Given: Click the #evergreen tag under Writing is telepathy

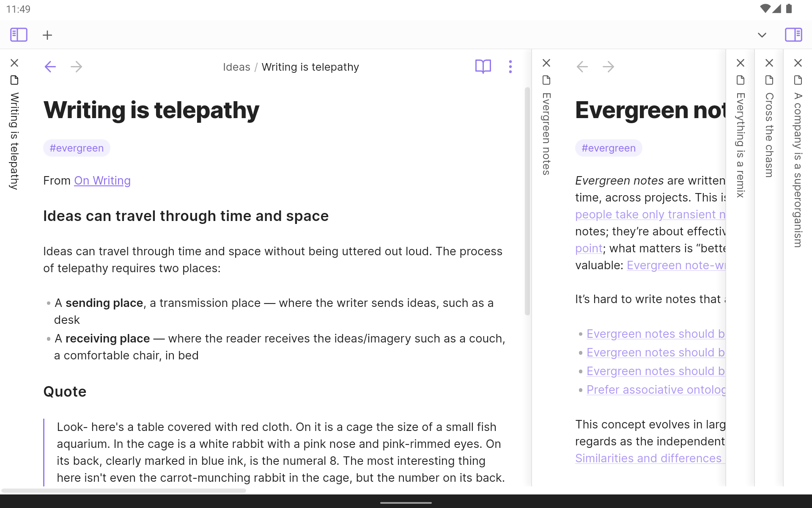Looking at the screenshot, I should [77, 148].
